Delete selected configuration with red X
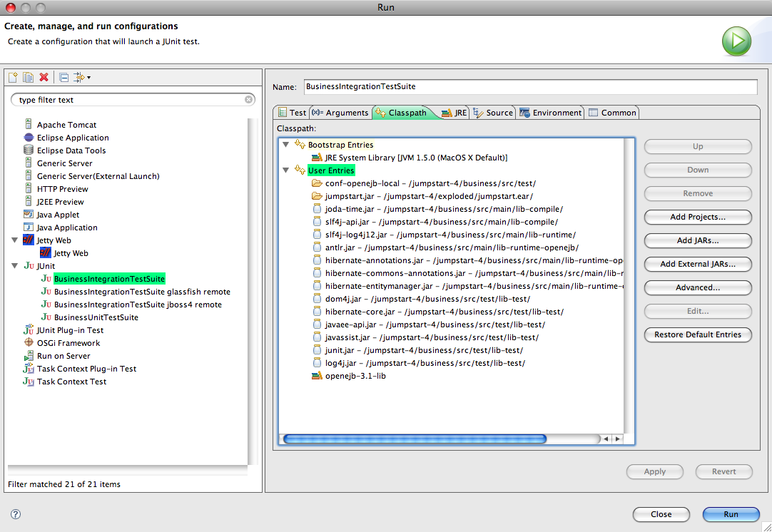The image size is (772, 532). 44,77
